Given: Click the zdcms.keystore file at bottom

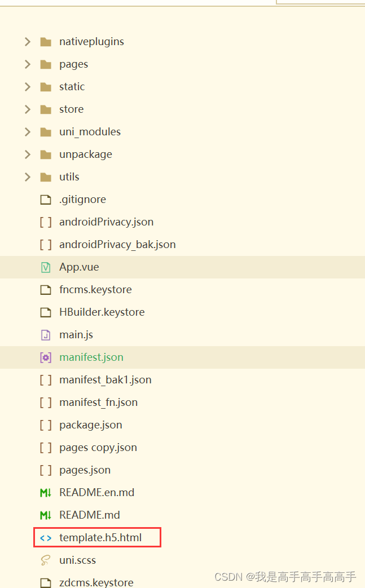Looking at the screenshot, I should pos(96,582).
